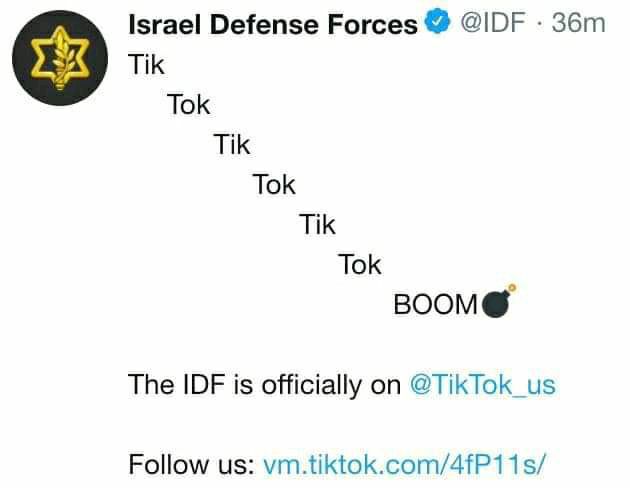The width and height of the screenshot is (630, 488).
Task: Open the @TikTok_us mention
Action: tap(483, 385)
